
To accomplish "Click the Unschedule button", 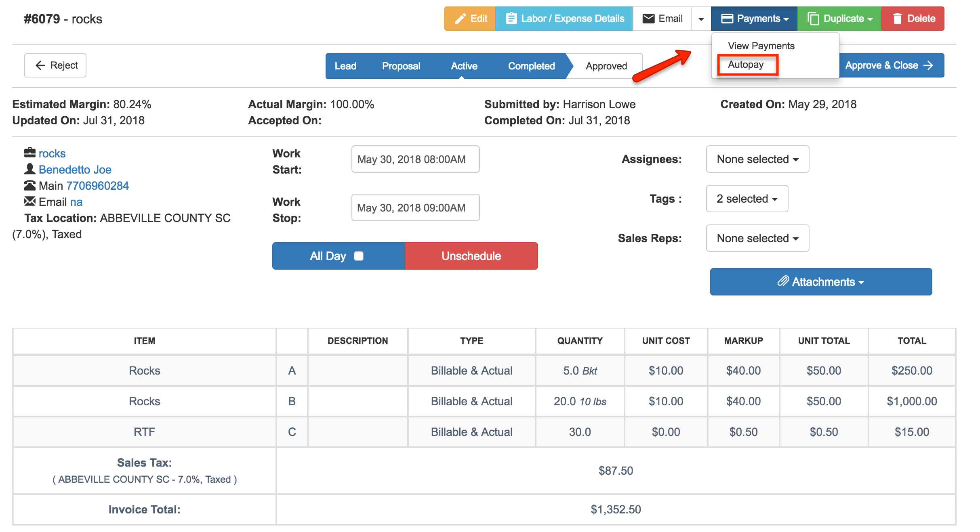I will point(471,256).
